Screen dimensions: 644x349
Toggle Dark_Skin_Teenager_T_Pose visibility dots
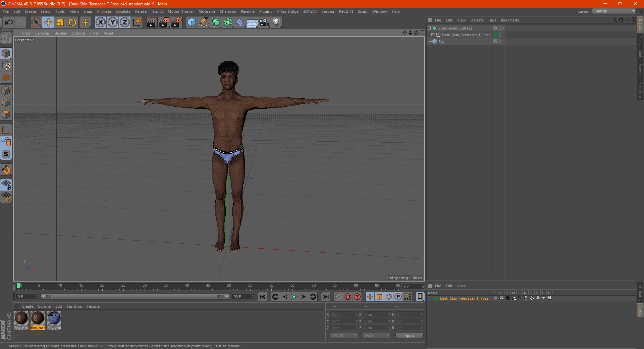tap(500, 35)
